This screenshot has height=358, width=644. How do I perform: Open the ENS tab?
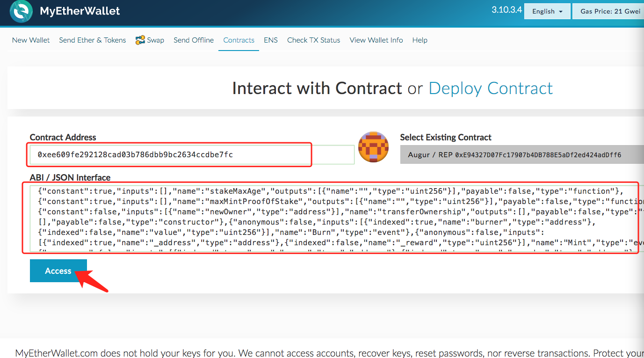pyautogui.click(x=271, y=40)
